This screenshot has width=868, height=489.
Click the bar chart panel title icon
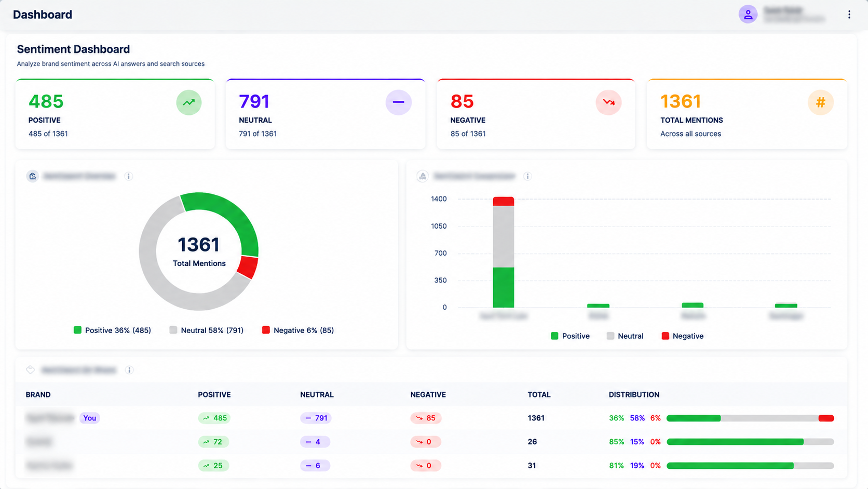pos(423,176)
